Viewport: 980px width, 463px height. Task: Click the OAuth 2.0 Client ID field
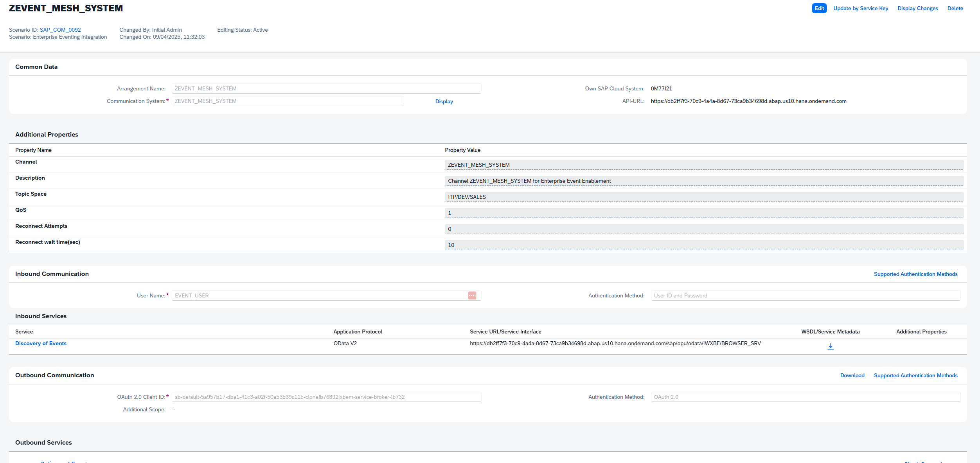click(x=326, y=397)
